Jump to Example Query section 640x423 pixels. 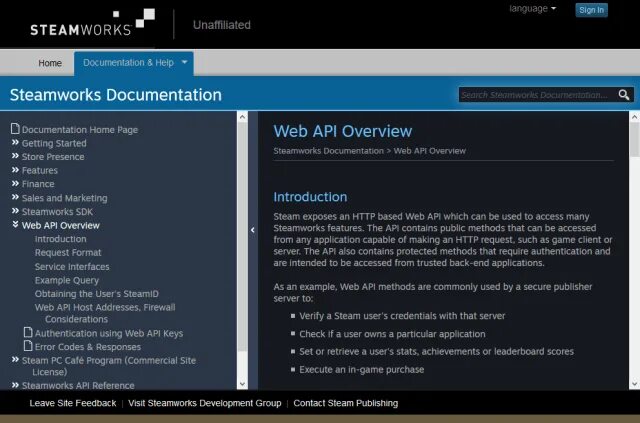[x=67, y=281]
